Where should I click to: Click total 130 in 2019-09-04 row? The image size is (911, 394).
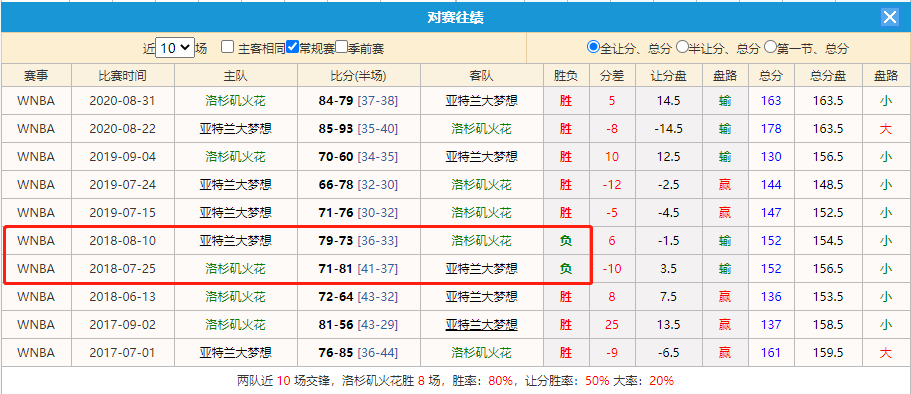coord(771,157)
